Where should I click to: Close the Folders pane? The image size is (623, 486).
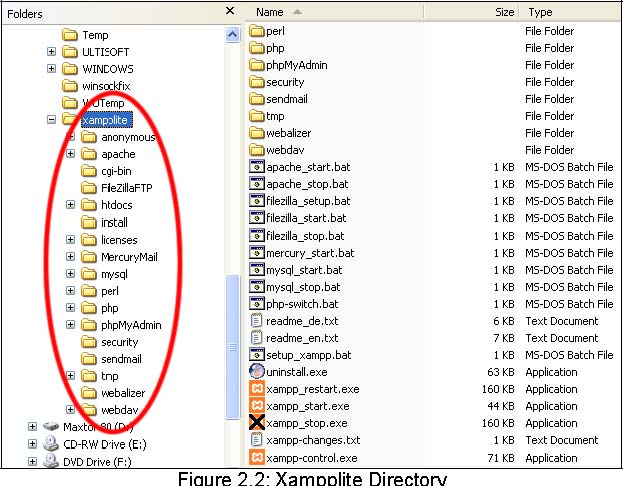(x=229, y=11)
